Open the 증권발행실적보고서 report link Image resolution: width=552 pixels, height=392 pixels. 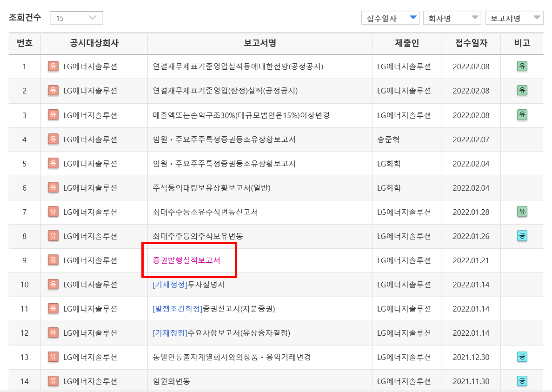(186, 260)
